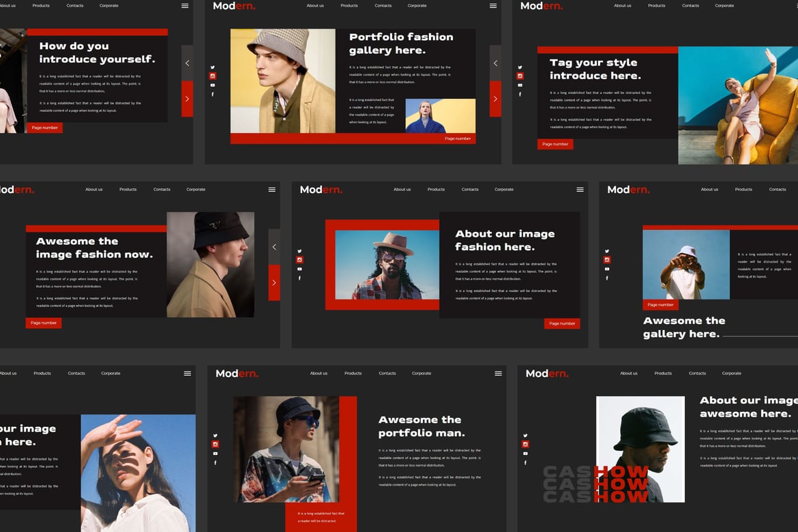Open hamburger menu on bottom-left sun-shading woman slide
This screenshot has height=532, width=798.
pos(188,373)
